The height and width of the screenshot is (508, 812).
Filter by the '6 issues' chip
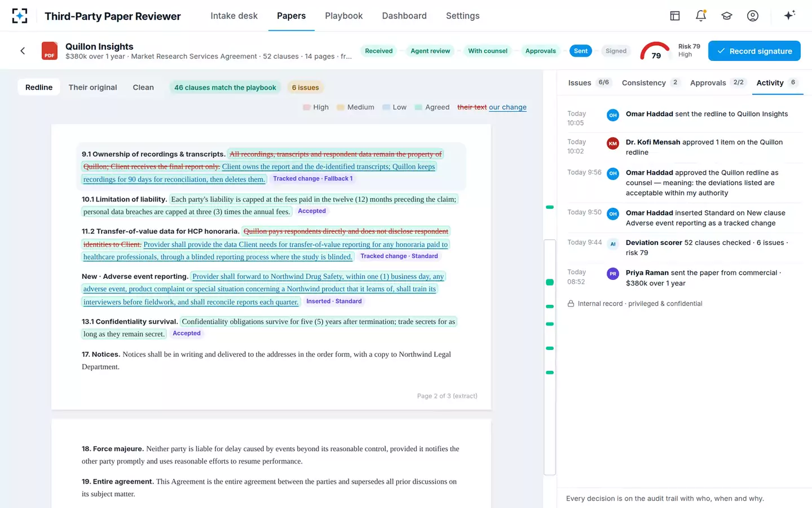click(305, 87)
